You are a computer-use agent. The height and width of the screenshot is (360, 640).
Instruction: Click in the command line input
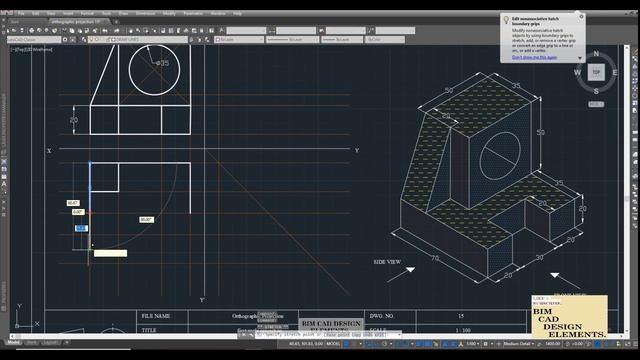pos(327,335)
